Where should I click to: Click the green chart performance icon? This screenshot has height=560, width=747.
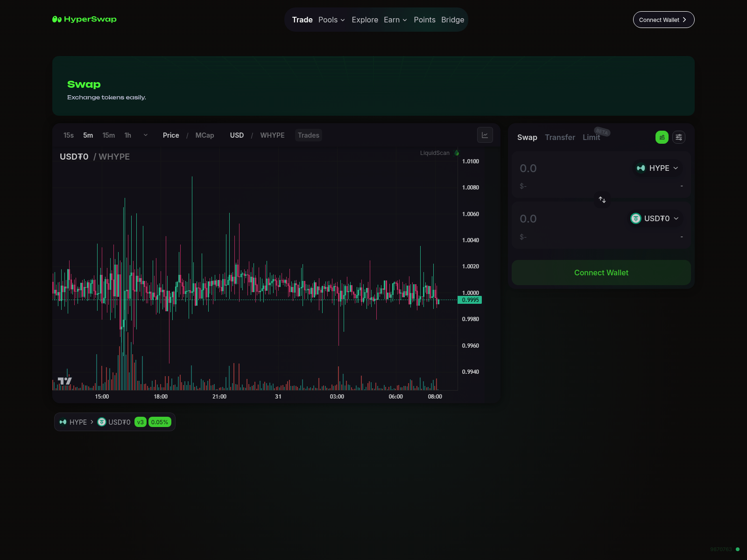click(x=662, y=137)
